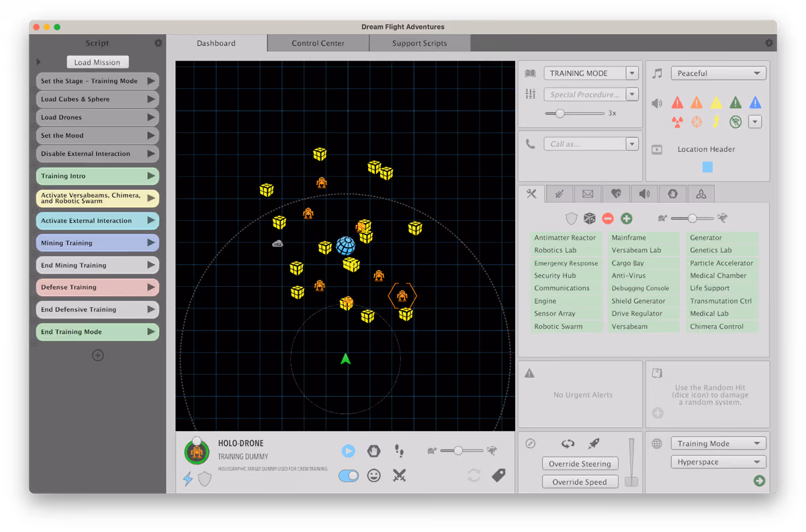Screen dimensions: 806x532
Task: Switch to the Control Center tab
Action: (318, 43)
